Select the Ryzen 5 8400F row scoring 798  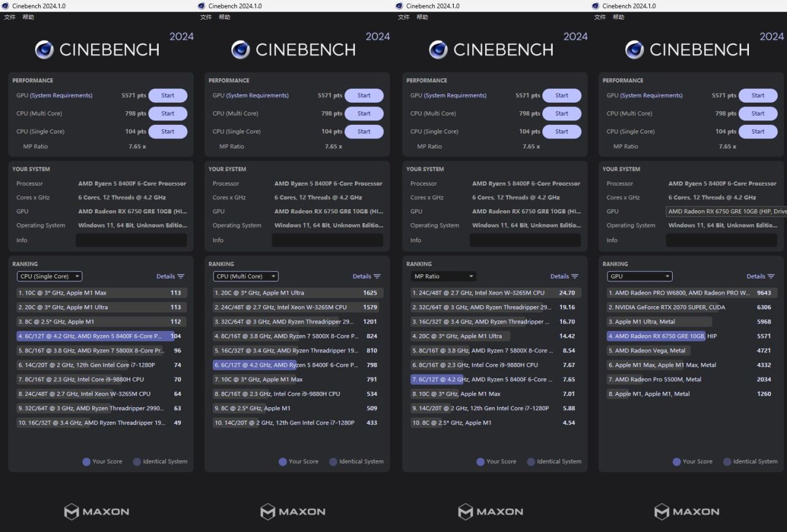pos(298,365)
